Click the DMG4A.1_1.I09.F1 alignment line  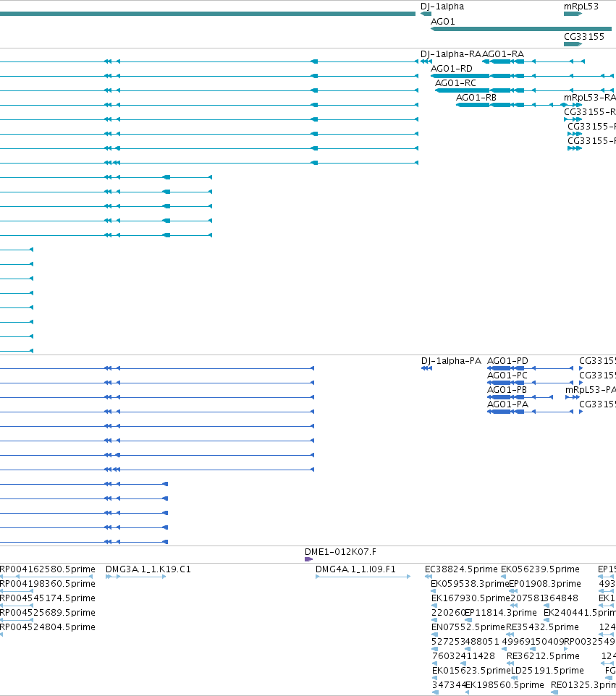click(363, 577)
